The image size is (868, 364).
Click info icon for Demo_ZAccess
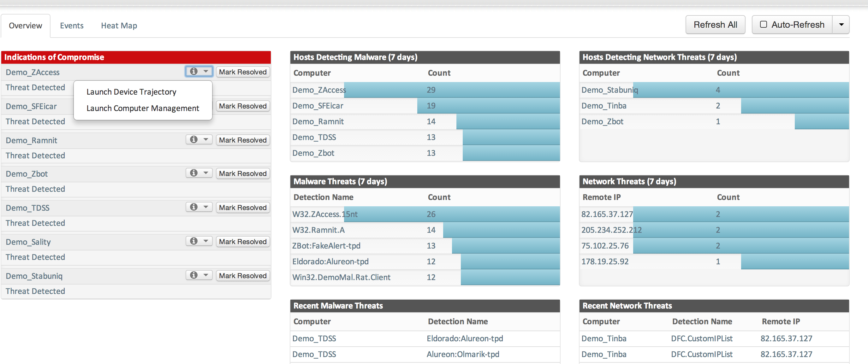[194, 71]
